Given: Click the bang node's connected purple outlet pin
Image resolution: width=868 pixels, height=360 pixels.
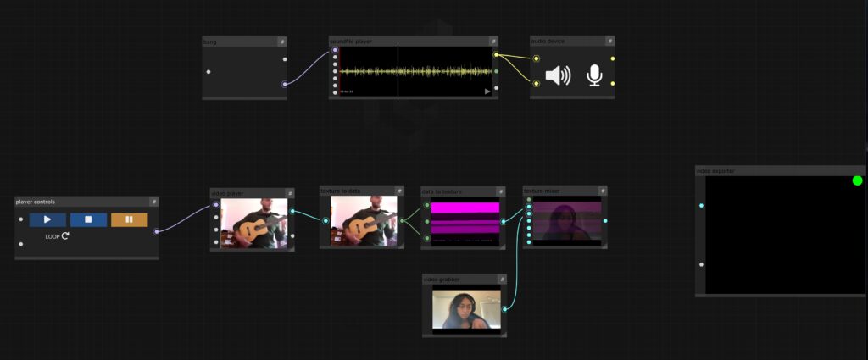Looking at the screenshot, I should point(285,84).
